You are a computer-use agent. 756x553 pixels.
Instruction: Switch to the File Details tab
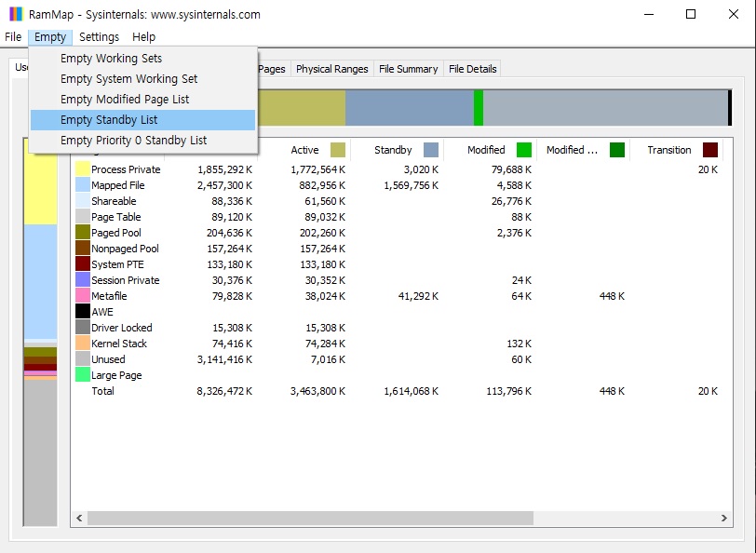click(473, 69)
